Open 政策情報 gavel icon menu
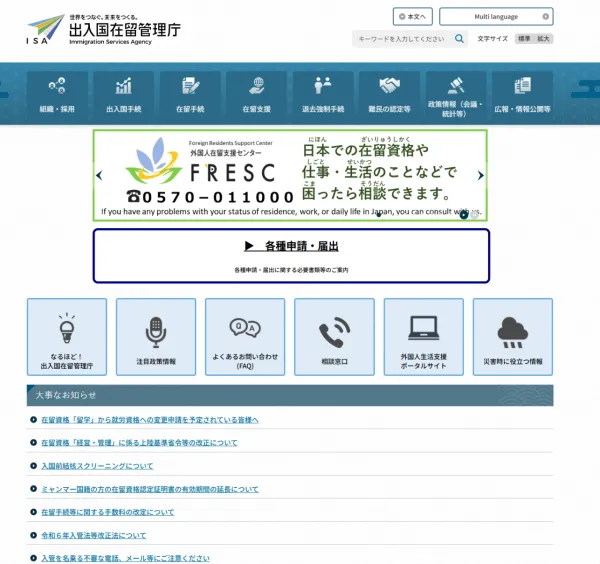Image resolution: width=600 pixels, height=564 pixels. point(455,92)
